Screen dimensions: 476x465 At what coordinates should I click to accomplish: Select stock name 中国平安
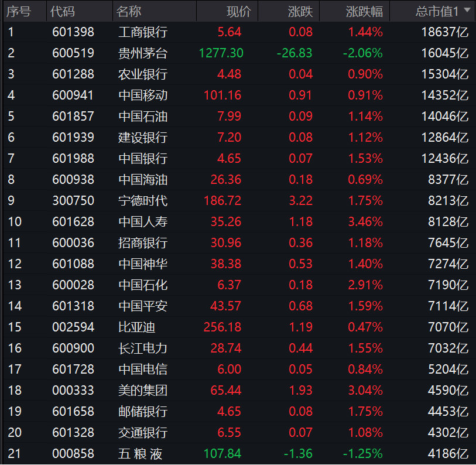(x=143, y=306)
